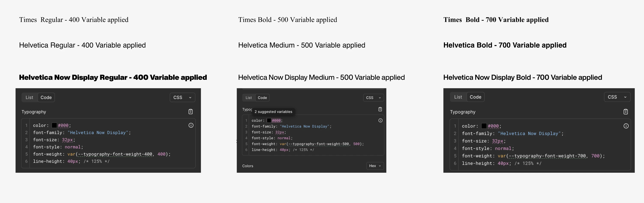Switch to List tab in left panel
This screenshot has height=203, width=644.
tap(29, 97)
